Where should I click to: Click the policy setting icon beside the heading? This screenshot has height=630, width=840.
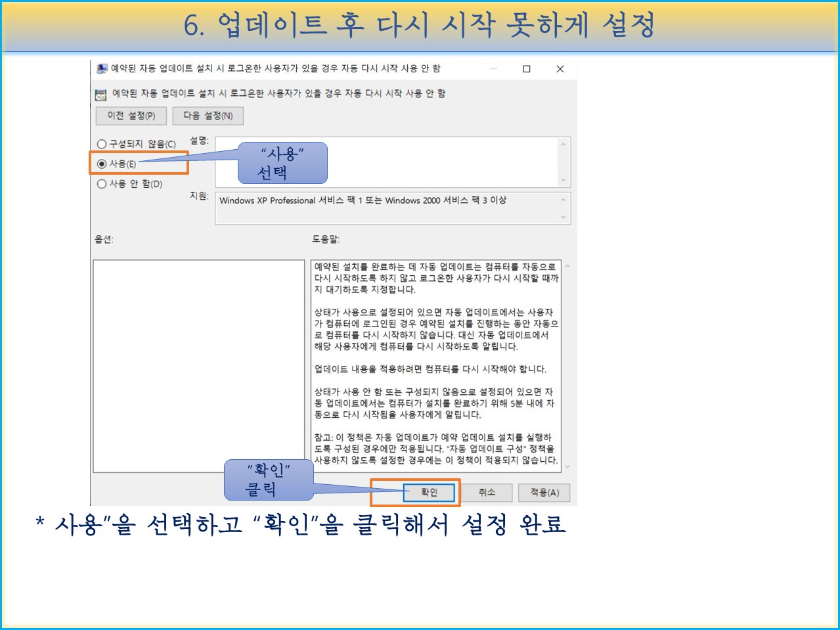pos(100,95)
